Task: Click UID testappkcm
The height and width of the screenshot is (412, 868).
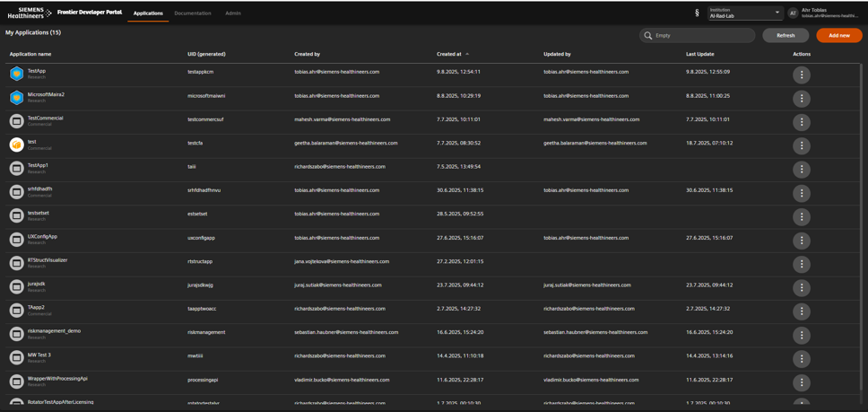Action: click(200, 72)
